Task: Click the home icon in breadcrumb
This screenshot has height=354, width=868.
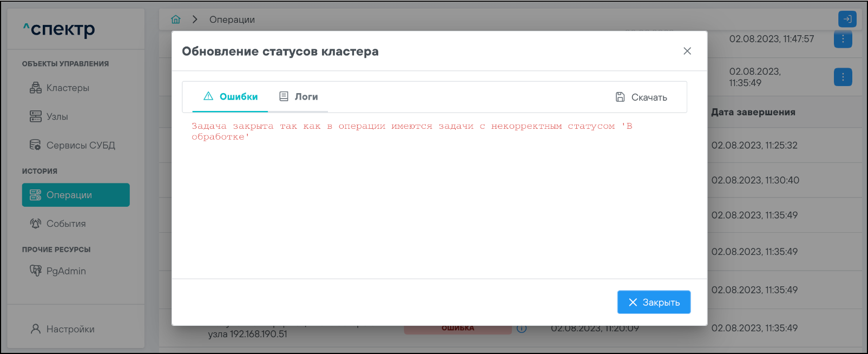Action: 176,19
